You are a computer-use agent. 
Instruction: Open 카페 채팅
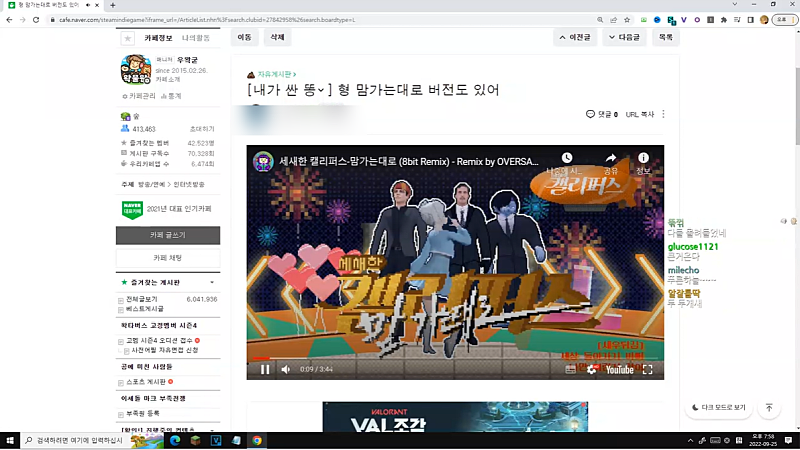[168, 258]
